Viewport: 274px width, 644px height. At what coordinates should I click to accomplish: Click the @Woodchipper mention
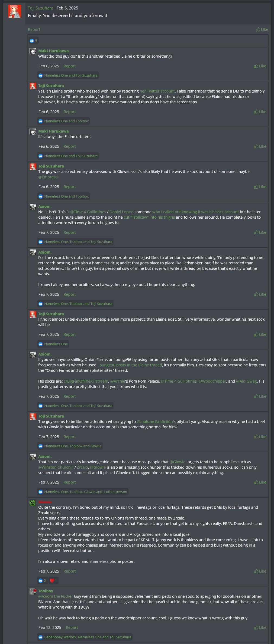tap(212, 381)
